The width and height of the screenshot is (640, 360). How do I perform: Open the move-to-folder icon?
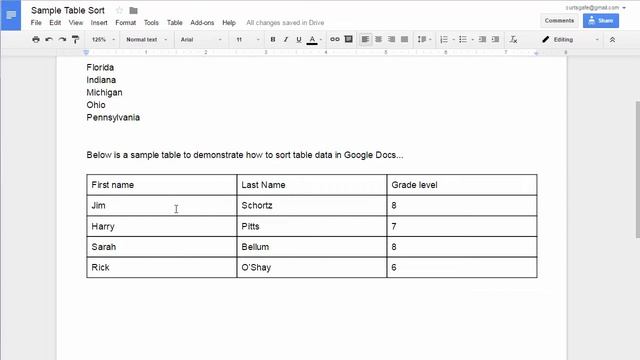[x=133, y=11]
